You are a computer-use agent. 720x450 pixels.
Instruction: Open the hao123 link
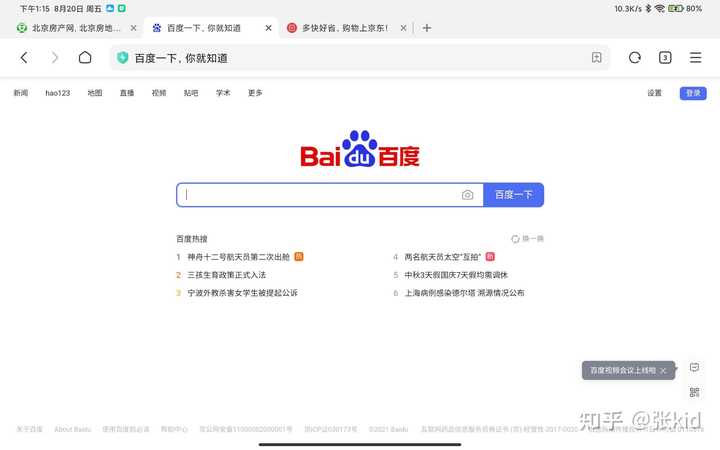[x=58, y=93]
